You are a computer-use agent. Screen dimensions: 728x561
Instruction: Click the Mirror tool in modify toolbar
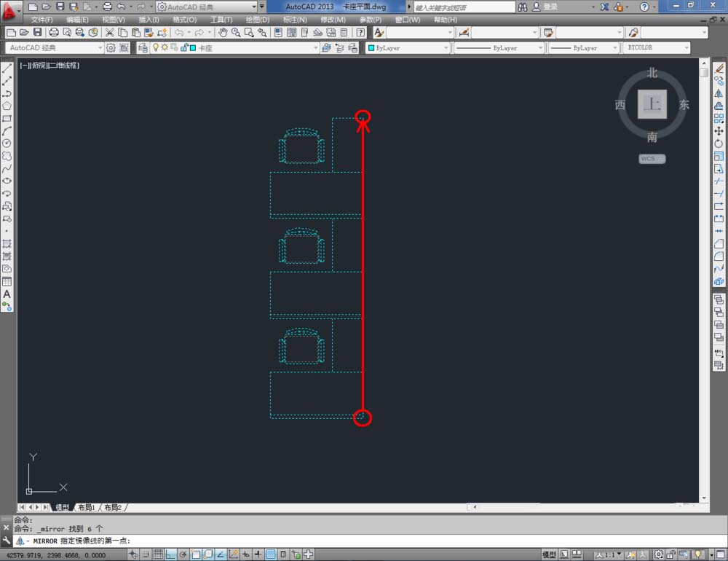(719, 93)
